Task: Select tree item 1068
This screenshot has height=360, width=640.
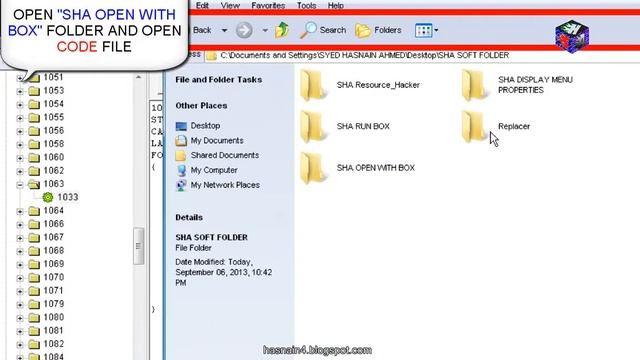Action: [53, 251]
